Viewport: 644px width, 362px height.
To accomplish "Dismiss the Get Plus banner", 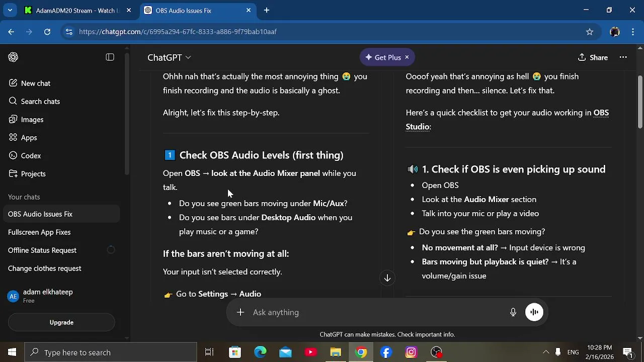I will pos(407,57).
